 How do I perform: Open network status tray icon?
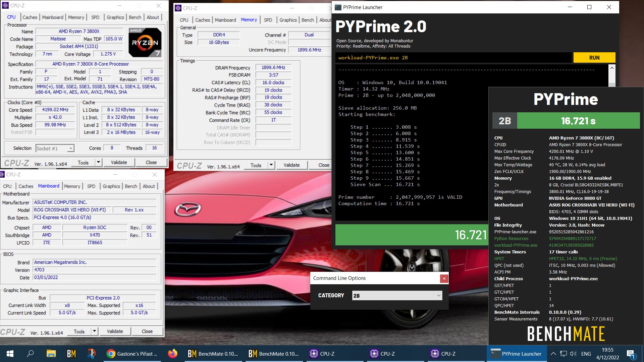tap(563, 354)
